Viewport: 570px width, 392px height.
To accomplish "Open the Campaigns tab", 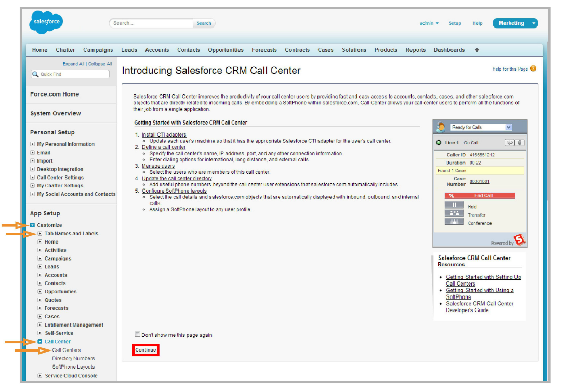I will coord(98,50).
